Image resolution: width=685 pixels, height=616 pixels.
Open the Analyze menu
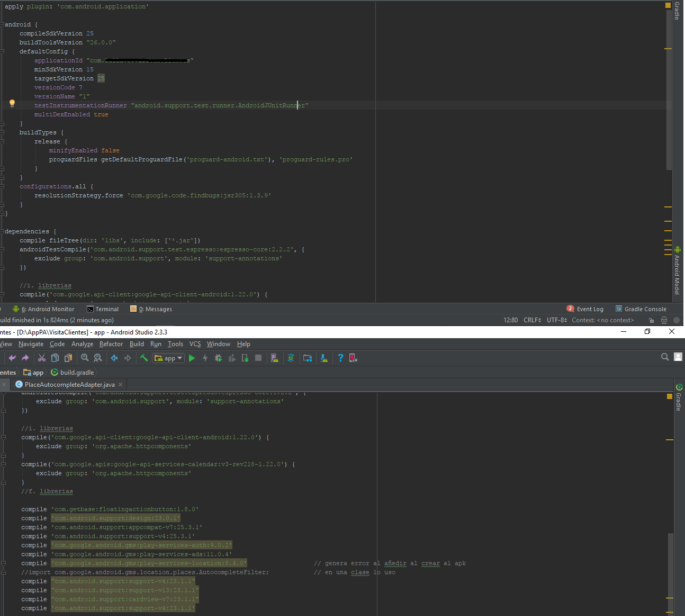pyautogui.click(x=83, y=344)
